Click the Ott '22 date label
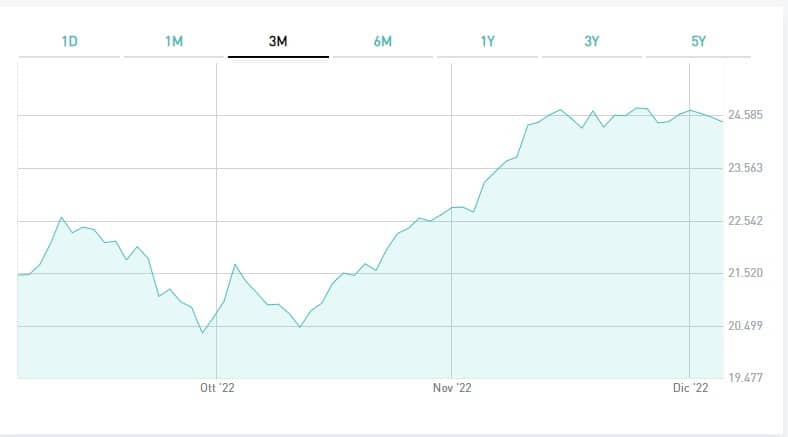The image size is (788, 437). 217,389
